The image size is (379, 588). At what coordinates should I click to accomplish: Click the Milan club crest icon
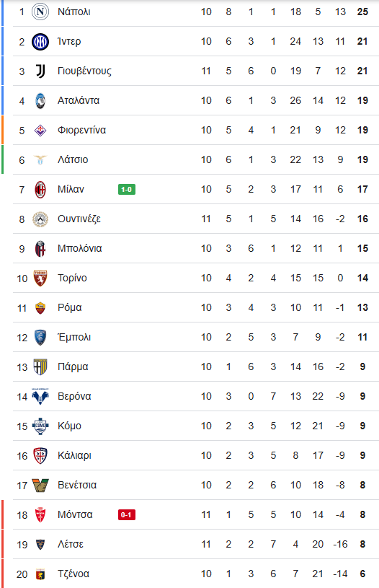(40, 189)
